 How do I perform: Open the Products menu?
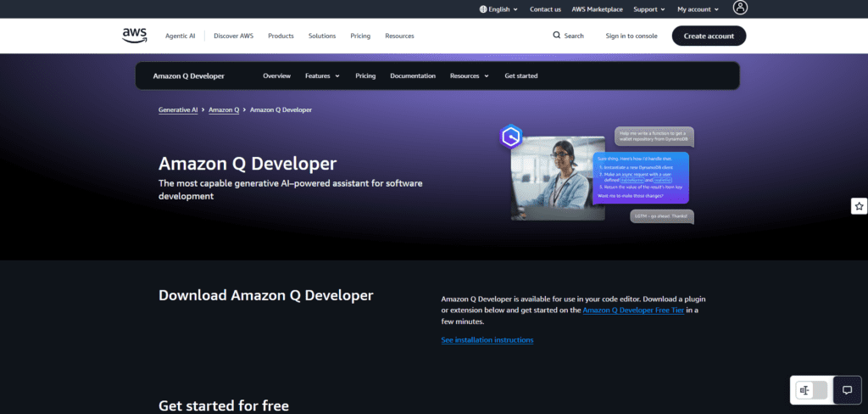point(281,36)
